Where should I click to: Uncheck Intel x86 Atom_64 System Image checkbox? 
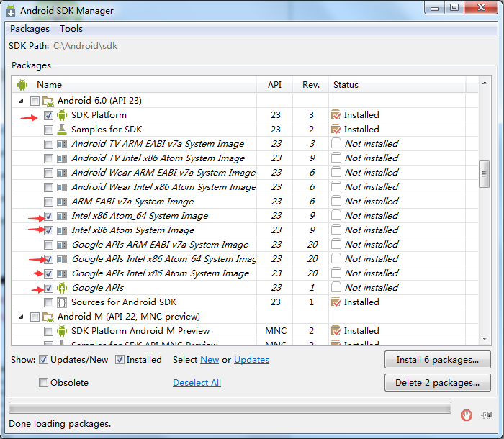point(48,216)
